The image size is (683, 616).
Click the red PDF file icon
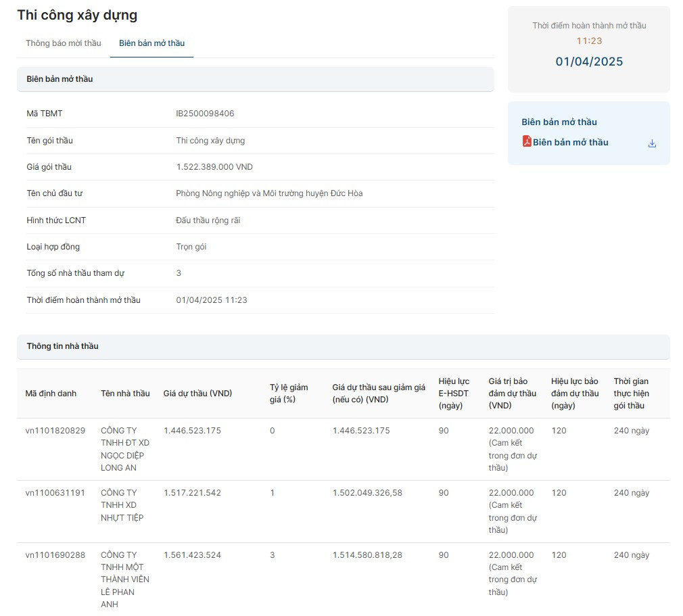click(527, 141)
